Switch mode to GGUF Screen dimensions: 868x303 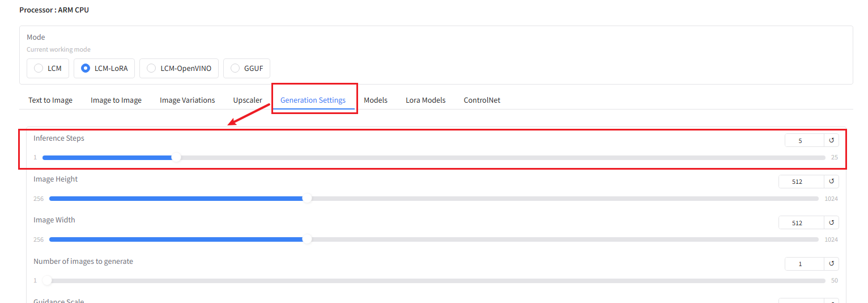235,68
